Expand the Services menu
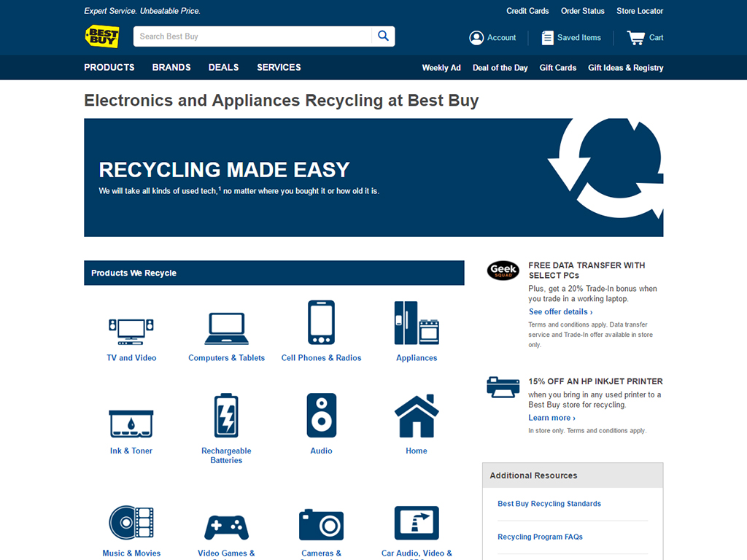Image resolution: width=747 pixels, height=560 pixels. pos(279,67)
